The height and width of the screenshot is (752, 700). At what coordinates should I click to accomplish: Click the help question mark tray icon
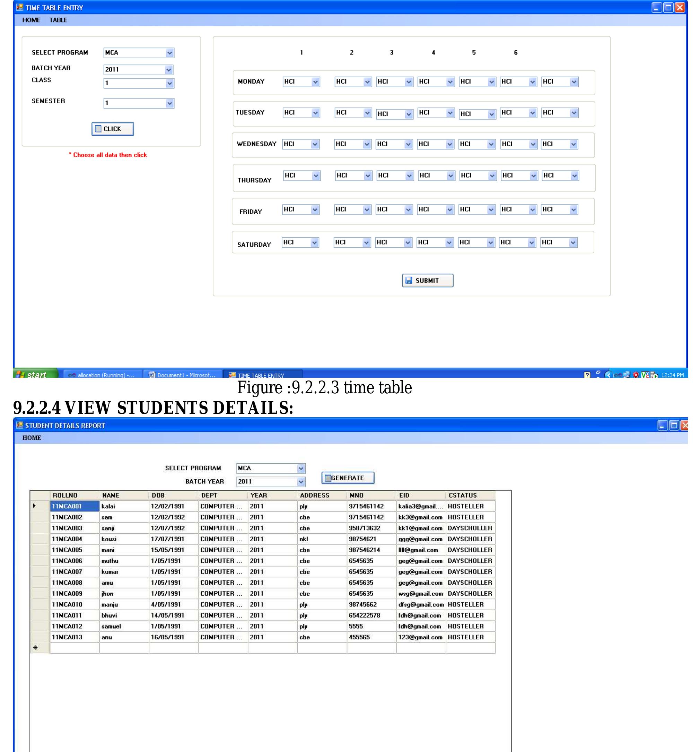587,375
